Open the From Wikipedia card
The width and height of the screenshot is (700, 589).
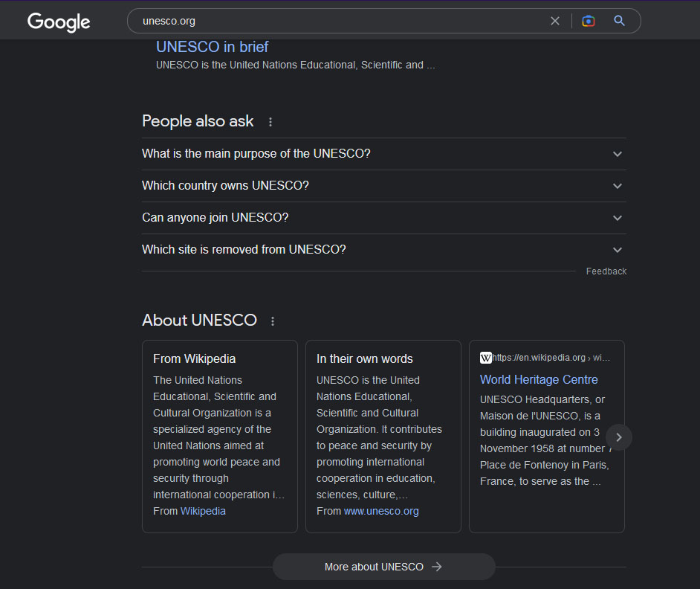[220, 436]
